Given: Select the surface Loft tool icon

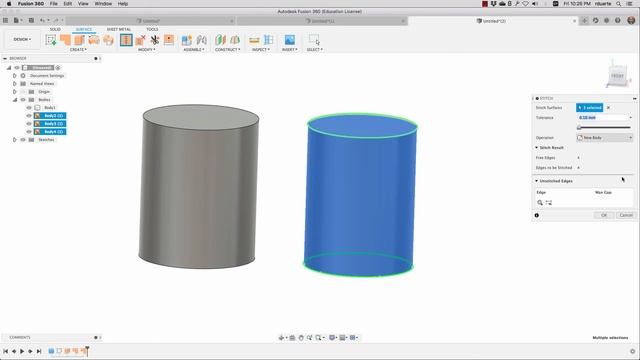Looking at the screenshot, I should pos(108,40).
